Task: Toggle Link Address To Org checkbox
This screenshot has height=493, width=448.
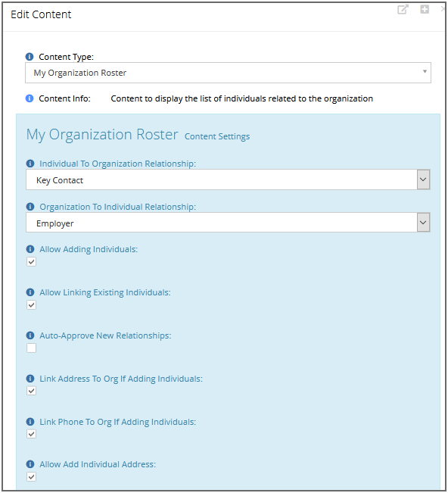Action: (x=32, y=391)
